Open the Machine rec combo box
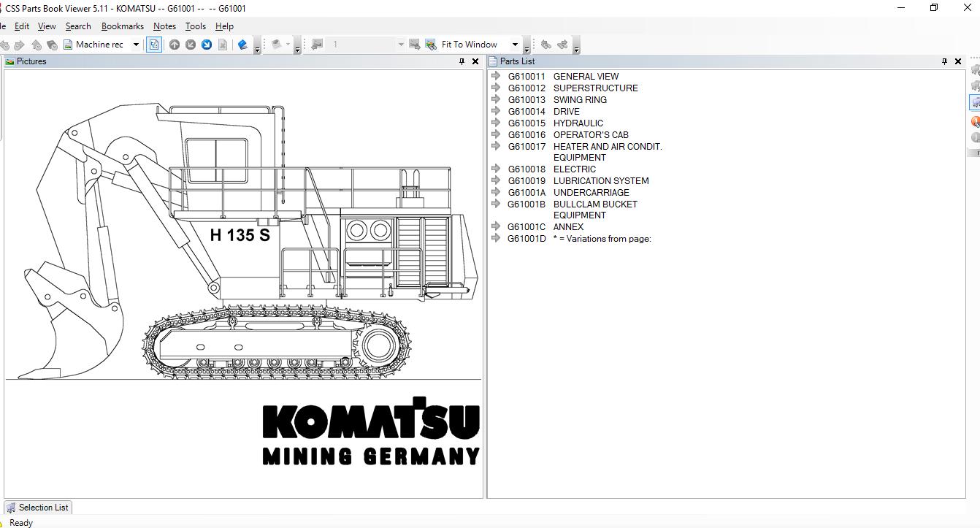Screen dimensions: 980x528 (x=135, y=44)
